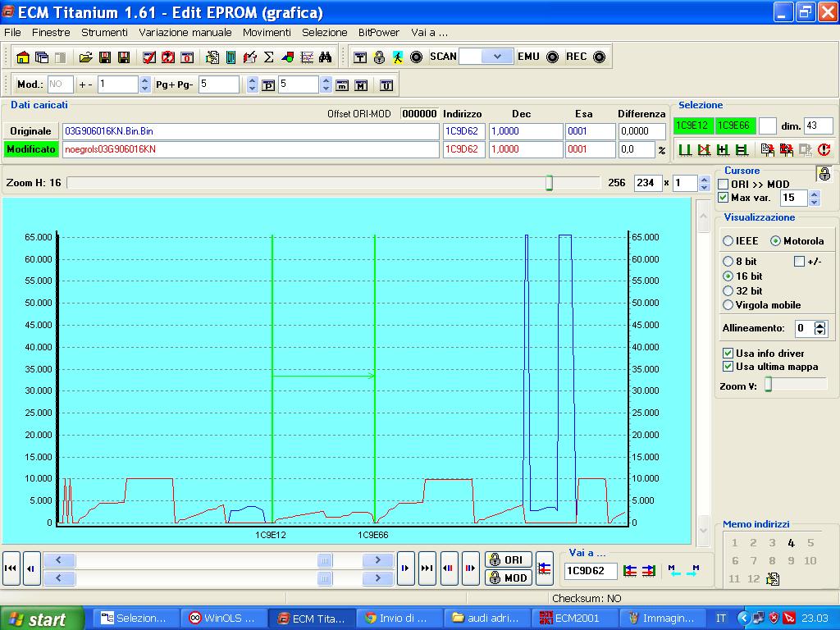Screen dimensions: 840x630
Task: Enable the ORI >> MOD checkbox
Action: (x=724, y=185)
